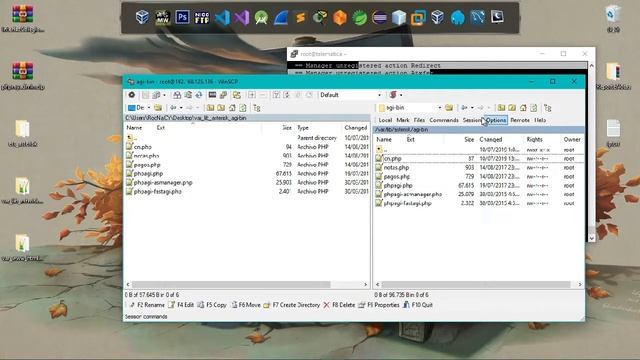Screen dimensions: 640x360
Task: Expand the new session icon dropdown arrow
Action: pos(401,95)
